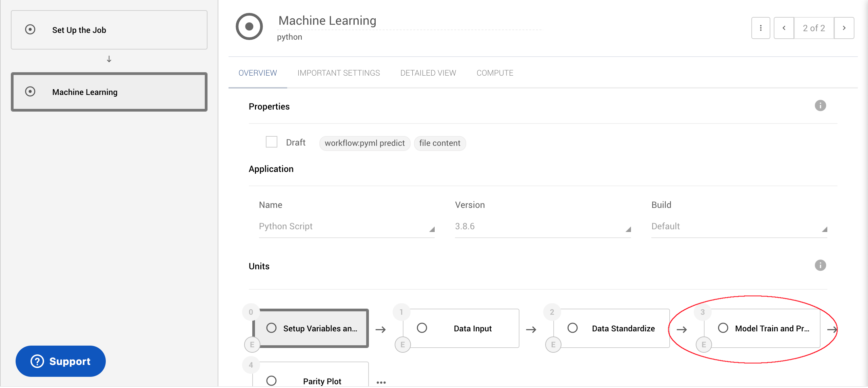Screen dimensions: 868x388
Task: Click the Support help icon
Action: coord(37,361)
